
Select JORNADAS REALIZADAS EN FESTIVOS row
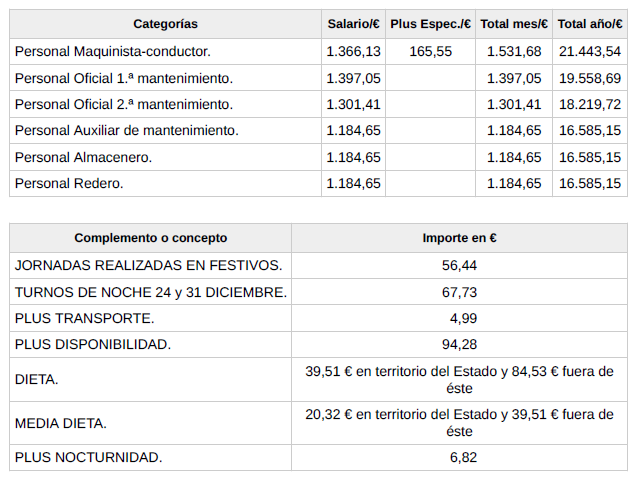148,265
